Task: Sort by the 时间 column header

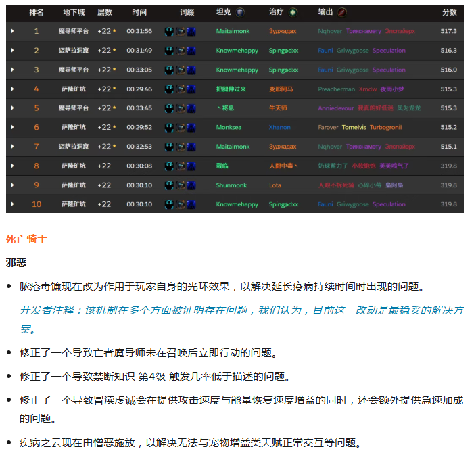Action: (139, 12)
